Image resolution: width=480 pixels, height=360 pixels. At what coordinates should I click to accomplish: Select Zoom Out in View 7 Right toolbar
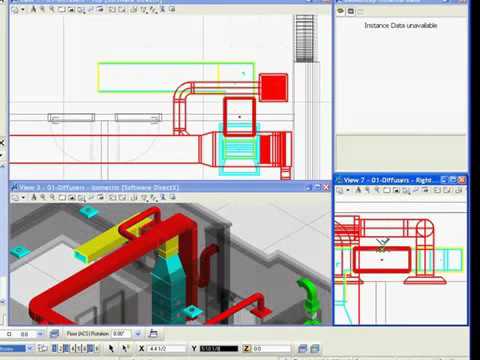[x=377, y=190]
